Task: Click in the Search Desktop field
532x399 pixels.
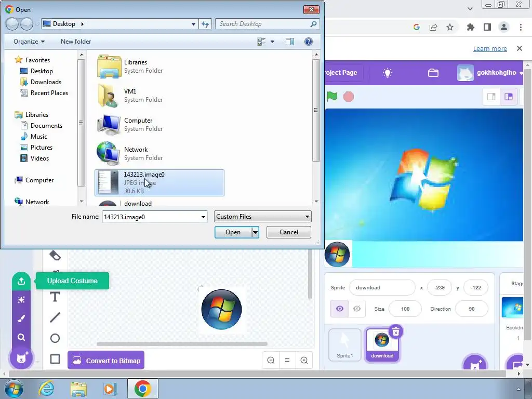Action: click(268, 24)
